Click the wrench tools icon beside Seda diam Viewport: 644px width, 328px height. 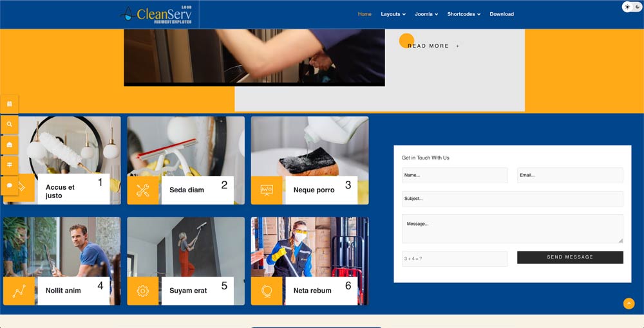[143, 190]
